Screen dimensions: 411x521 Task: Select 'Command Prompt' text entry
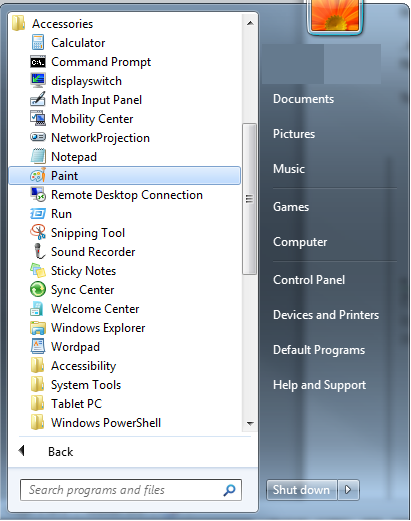[x=101, y=62]
